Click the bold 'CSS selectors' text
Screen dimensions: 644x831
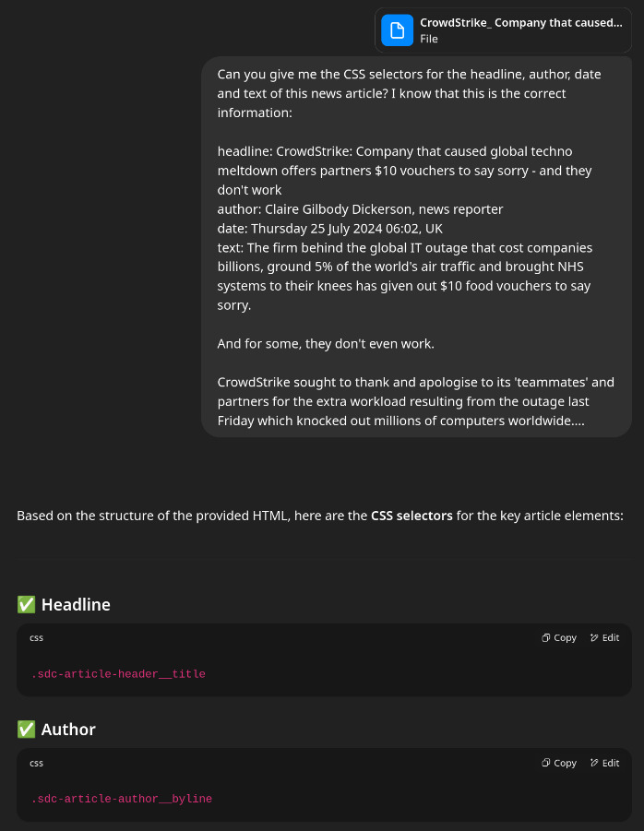pos(411,516)
